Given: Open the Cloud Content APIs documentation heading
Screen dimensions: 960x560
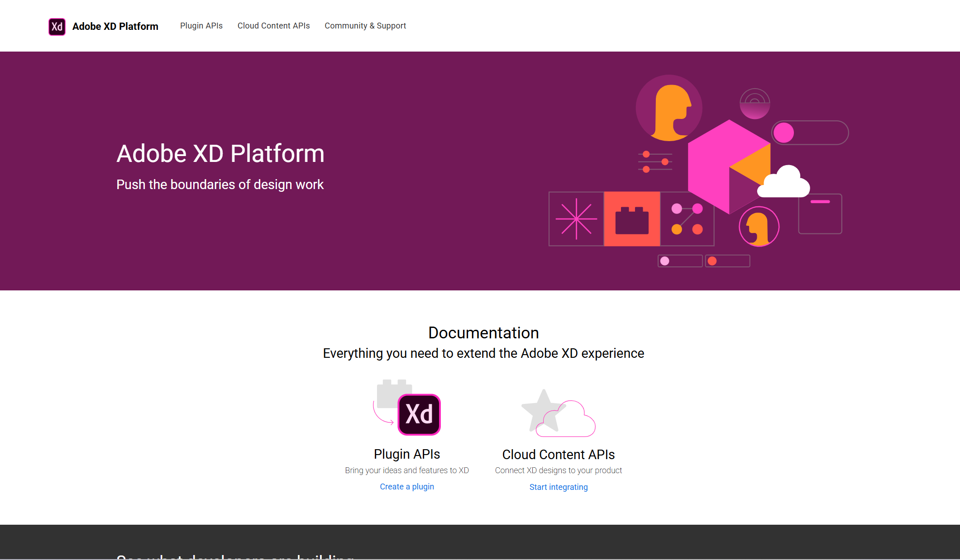Looking at the screenshot, I should pyautogui.click(x=559, y=454).
